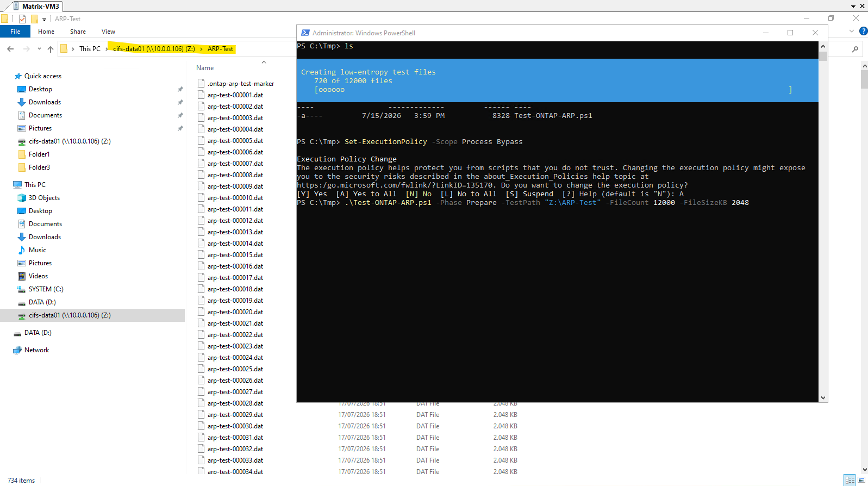Select the Network item in navigation pane
This screenshot has height=486, width=868.
coord(37,350)
